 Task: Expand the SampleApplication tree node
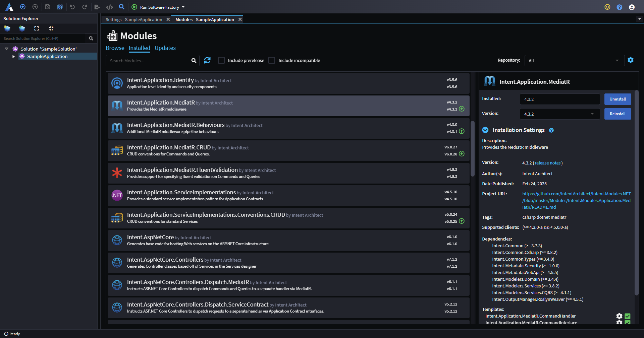13,57
